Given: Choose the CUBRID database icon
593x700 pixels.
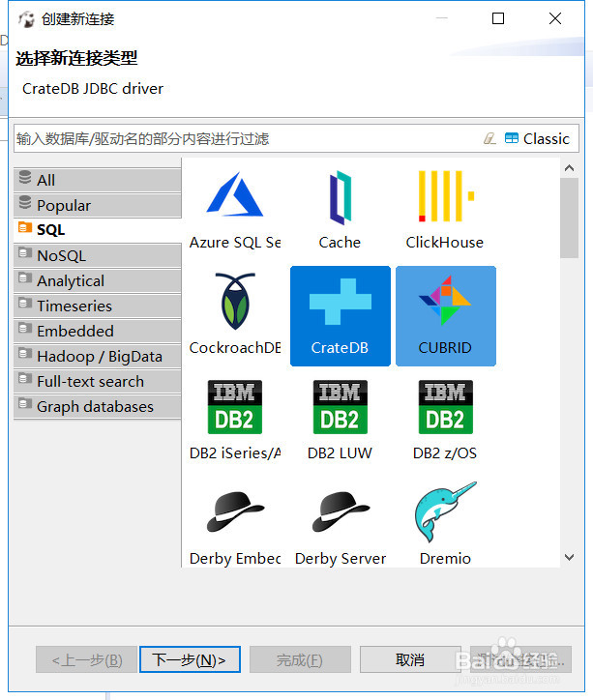Looking at the screenshot, I should click(446, 315).
